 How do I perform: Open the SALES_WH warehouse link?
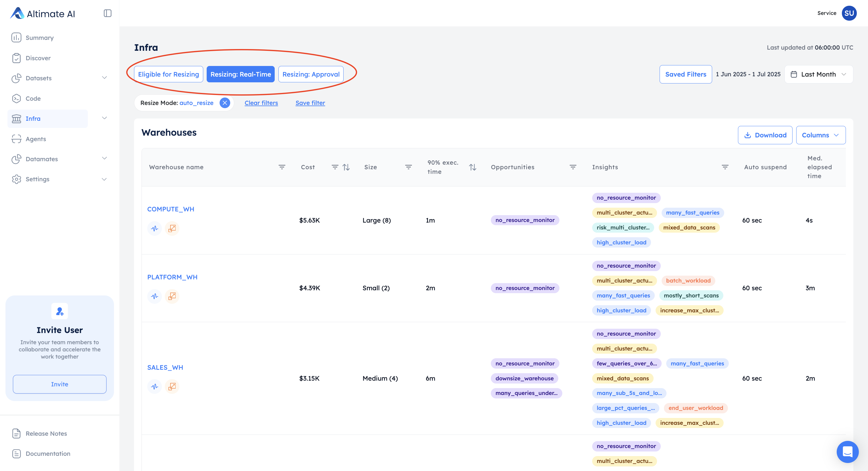click(x=165, y=367)
